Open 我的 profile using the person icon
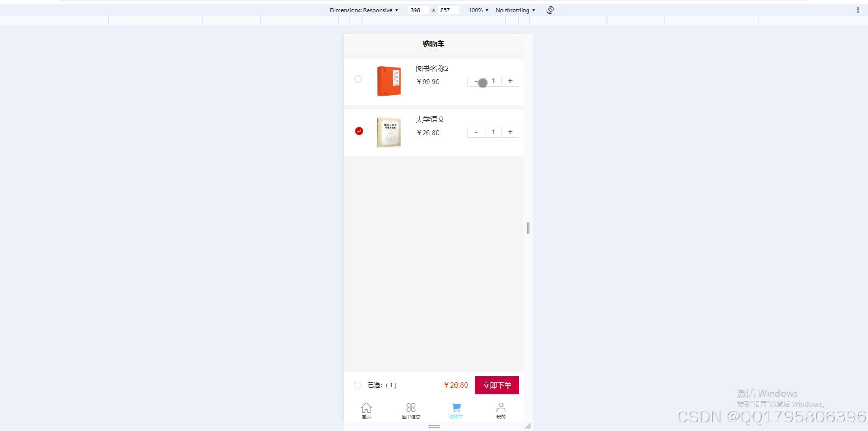 pos(501,407)
